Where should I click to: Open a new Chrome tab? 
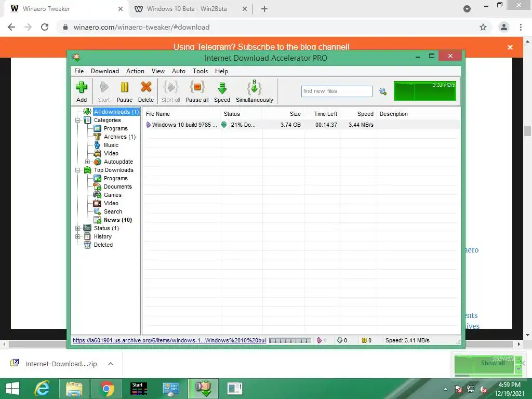coord(264,9)
